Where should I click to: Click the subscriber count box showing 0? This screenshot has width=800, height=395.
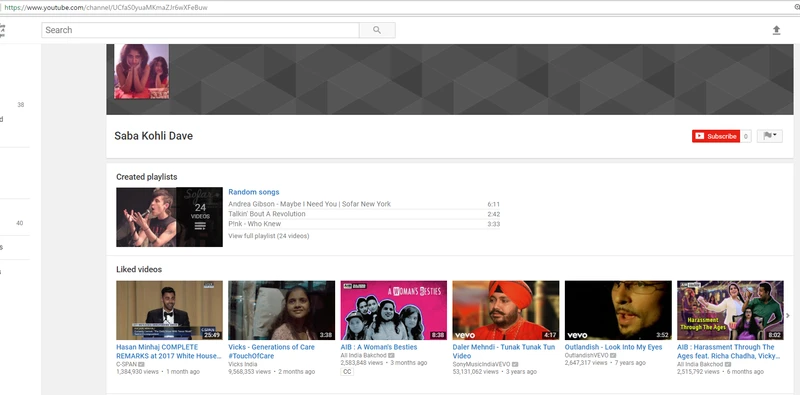[x=746, y=136]
